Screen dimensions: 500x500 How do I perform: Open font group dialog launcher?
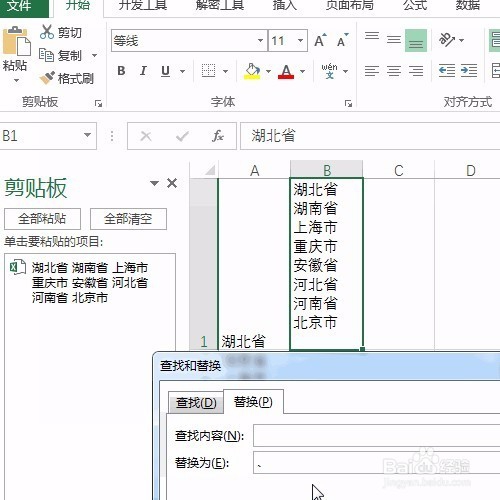[x=348, y=103]
